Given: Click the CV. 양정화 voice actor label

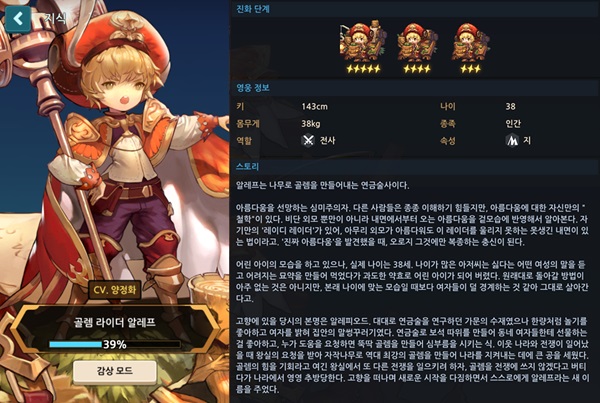Looking at the screenshot, I should tap(115, 290).
